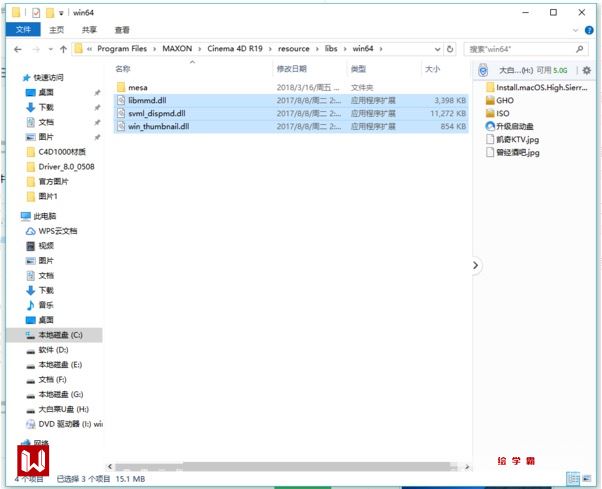Image resolution: width=602 pixels, height=489 pixels.
Task: Sort by the 名称 column header
Action: pyautogui.click(x=123, y=69)
